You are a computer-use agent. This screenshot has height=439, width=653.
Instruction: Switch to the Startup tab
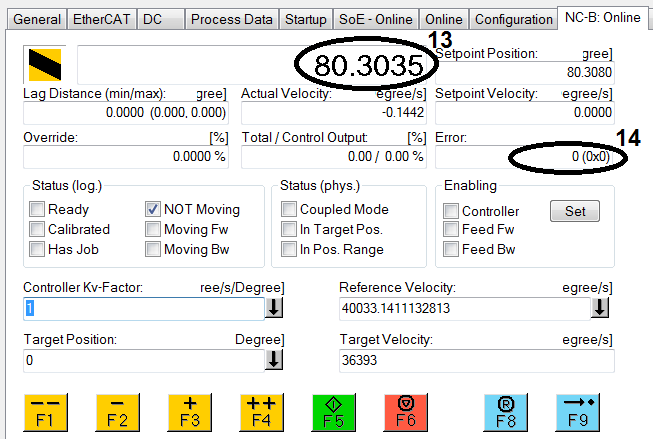tap(306, 19)
